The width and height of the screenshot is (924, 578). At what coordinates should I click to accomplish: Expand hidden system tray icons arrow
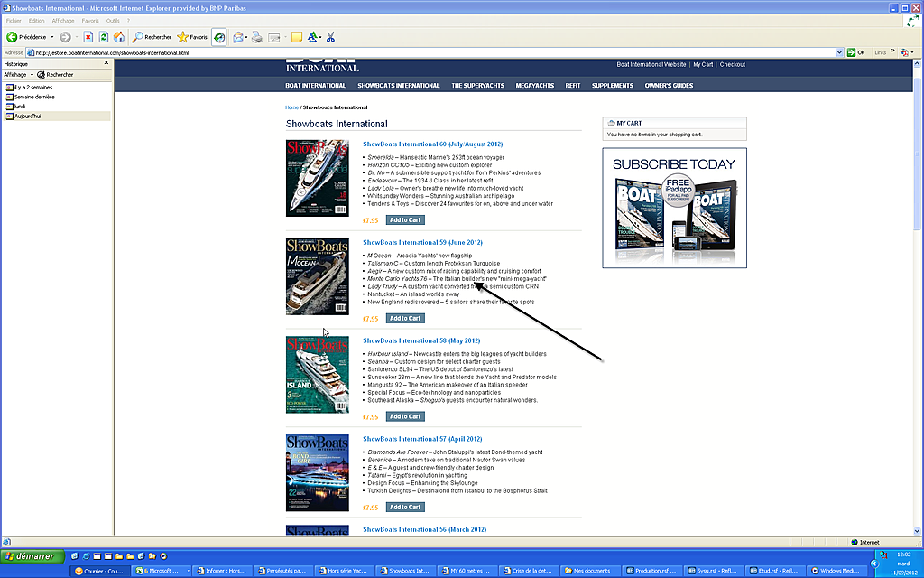tap(875, 564)
